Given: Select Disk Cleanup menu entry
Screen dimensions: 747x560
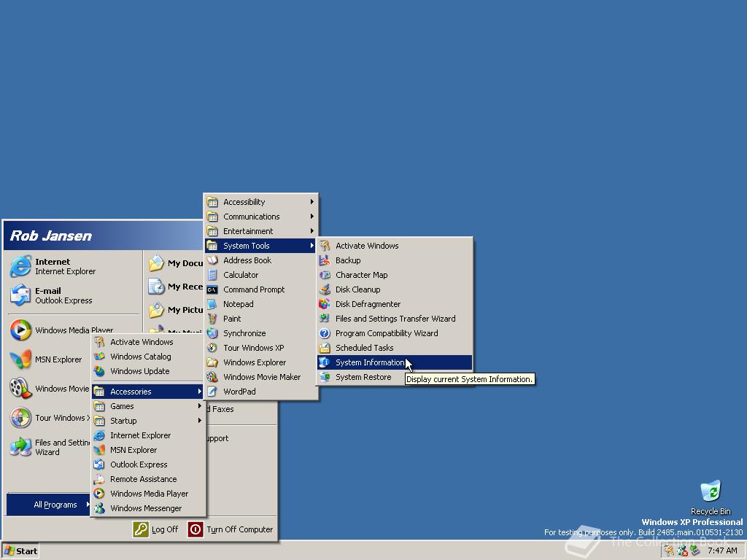Looking at the screenshot, I should click(x=395, y=289).
